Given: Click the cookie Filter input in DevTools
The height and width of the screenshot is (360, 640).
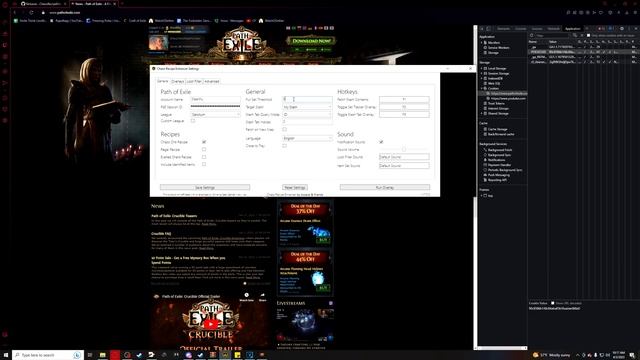Looking at the screenshot, I should click(553, 36).
